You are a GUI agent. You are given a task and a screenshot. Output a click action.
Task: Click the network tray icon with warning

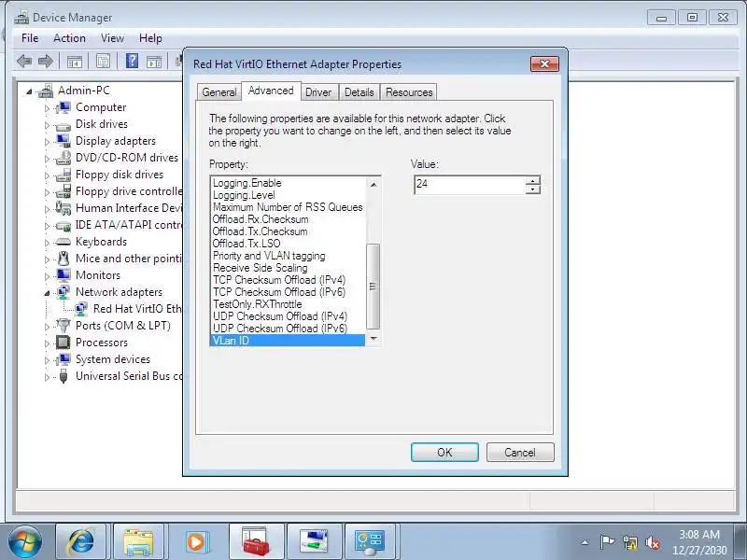point(629,542)
